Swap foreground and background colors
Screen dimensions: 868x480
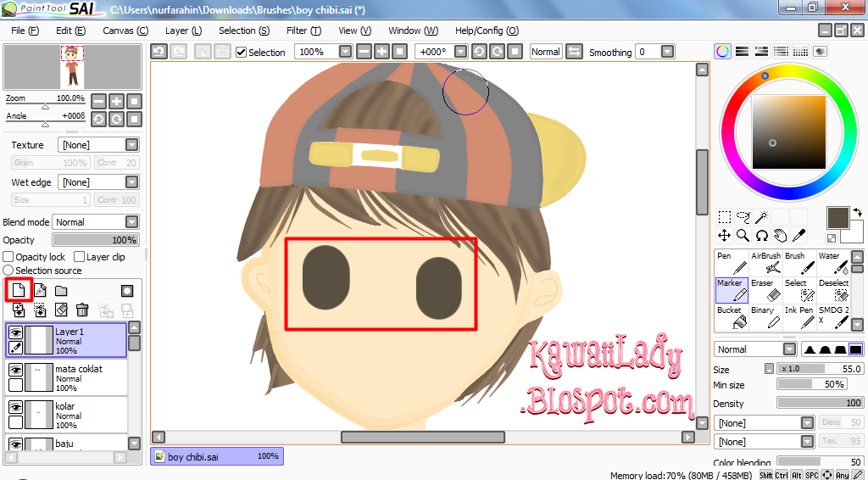pyautogui.click(x=857, y=212)
